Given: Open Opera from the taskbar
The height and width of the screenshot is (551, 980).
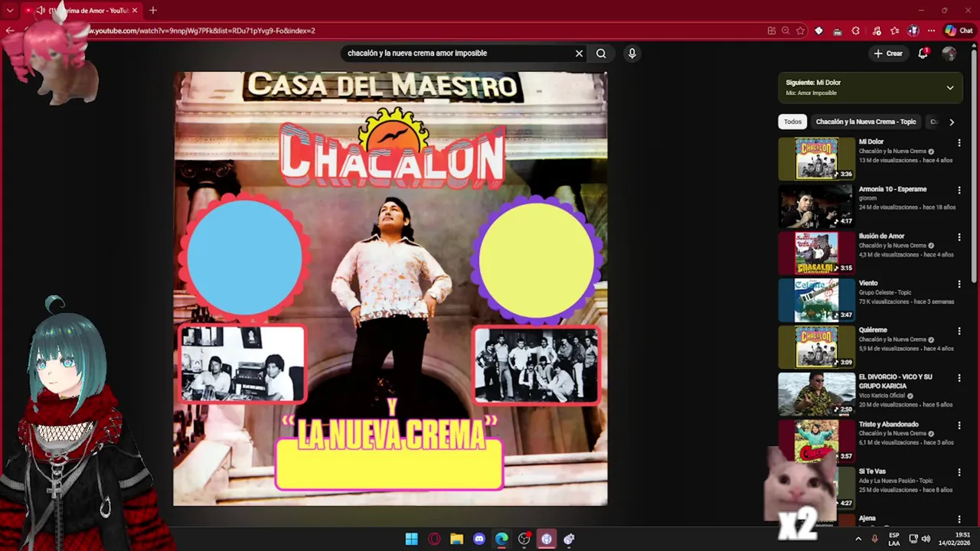Looking at the screenshot, I should (434, 539).
